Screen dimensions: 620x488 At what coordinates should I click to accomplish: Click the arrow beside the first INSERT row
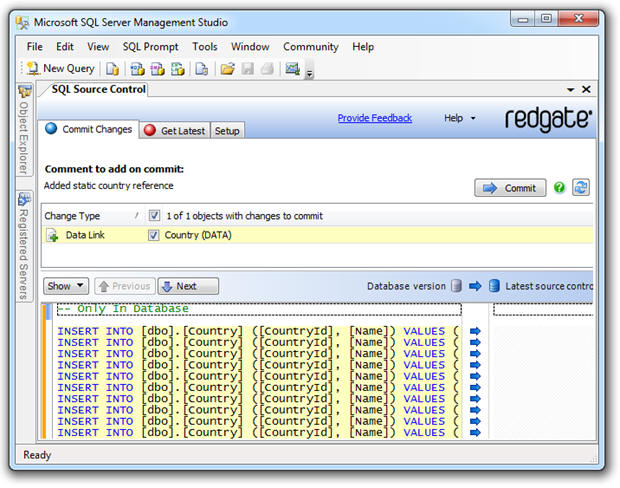pos(475,331)
